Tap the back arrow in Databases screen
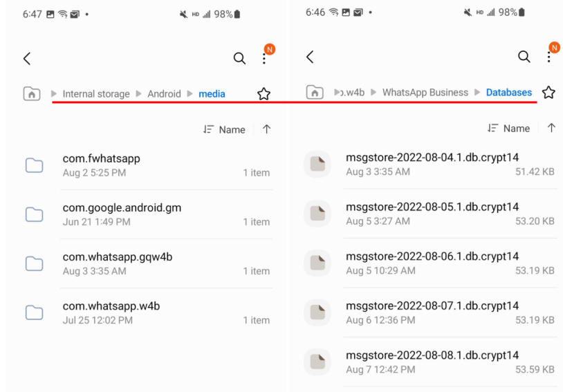Viewport: 563px width, 392px height. pos(310,57)
